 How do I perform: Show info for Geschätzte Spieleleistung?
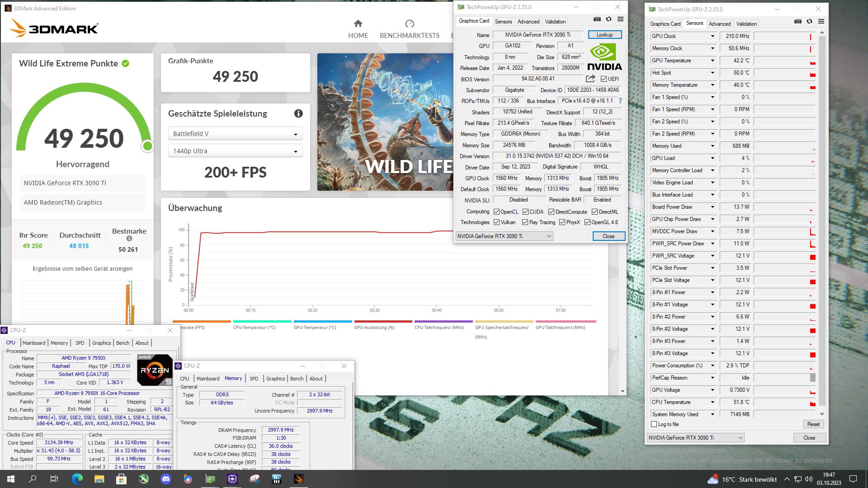pos(298,113)
